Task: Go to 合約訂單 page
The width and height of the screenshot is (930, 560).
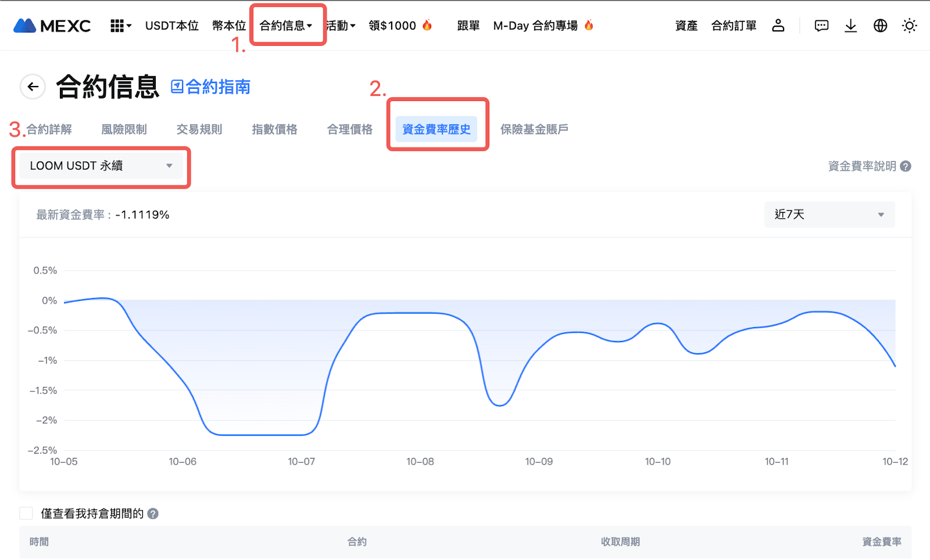Action: coord(734,26)
